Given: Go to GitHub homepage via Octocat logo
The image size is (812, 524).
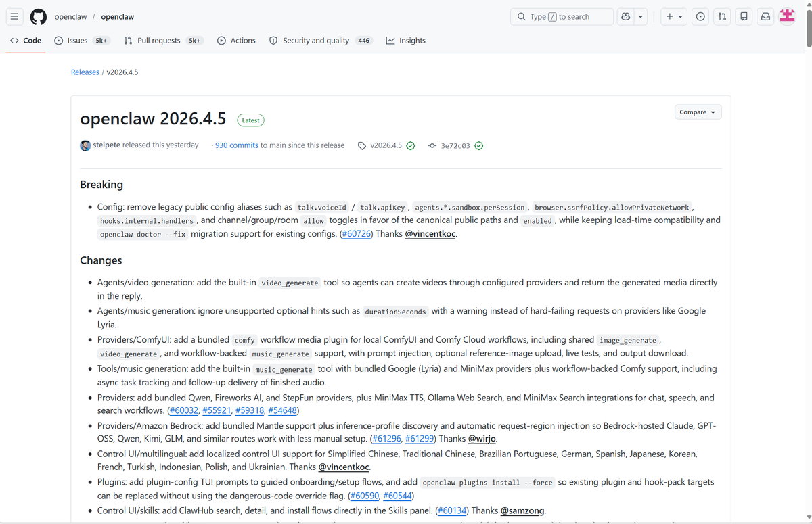Looking at the screenshot, I should point(39,17).
